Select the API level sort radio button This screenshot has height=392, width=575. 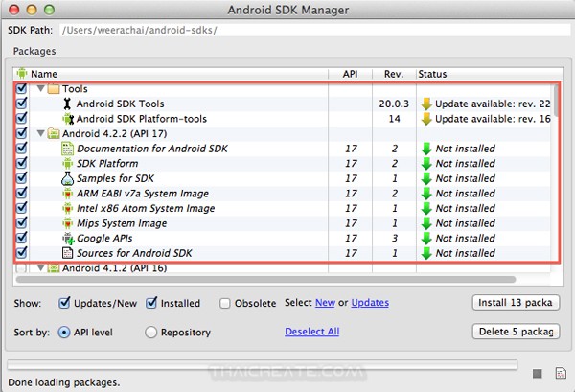coord(64,333)
